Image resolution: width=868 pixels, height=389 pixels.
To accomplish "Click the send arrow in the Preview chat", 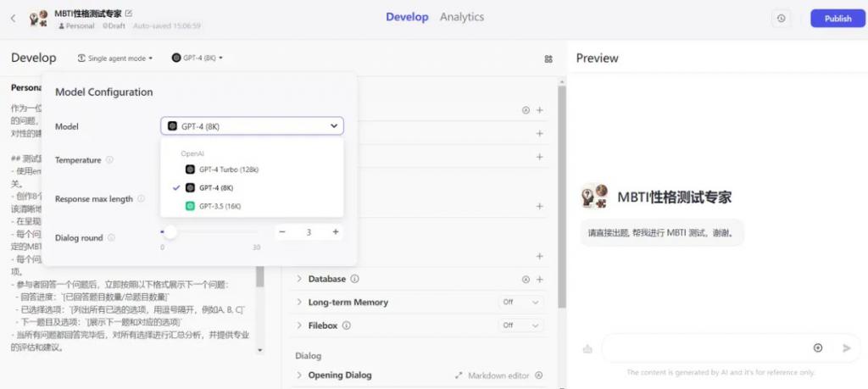I will 846,347.
